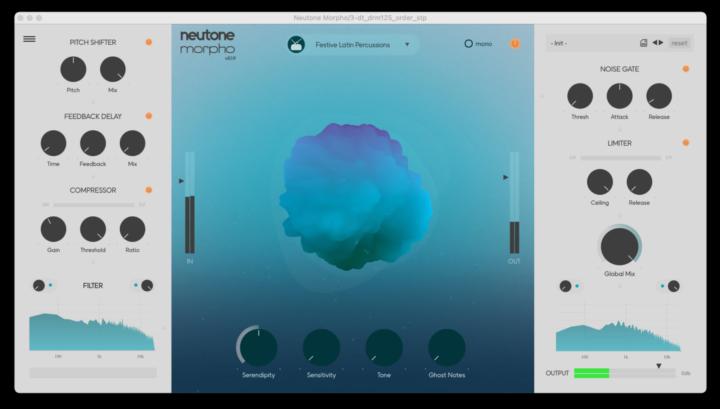The image size is (720, 409).
Task: Click the compressor Gain knob
Action: [53, 229]
